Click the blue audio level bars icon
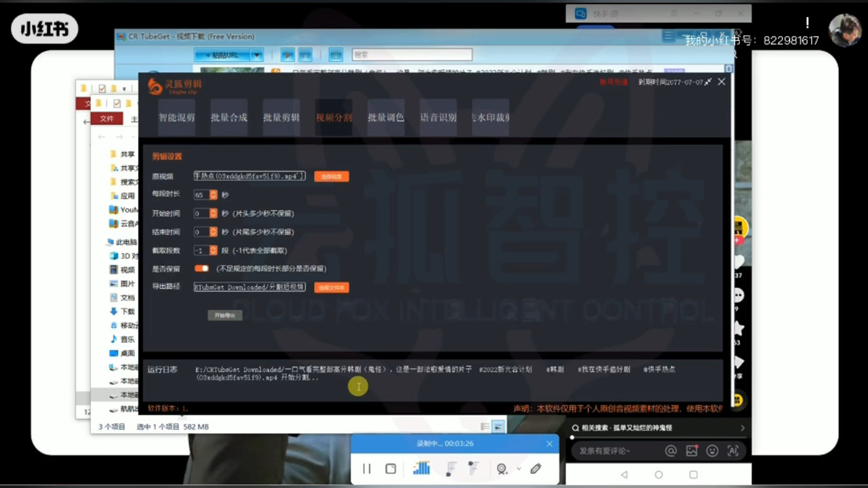The image size is (868, 488). [x=422, y=468]
